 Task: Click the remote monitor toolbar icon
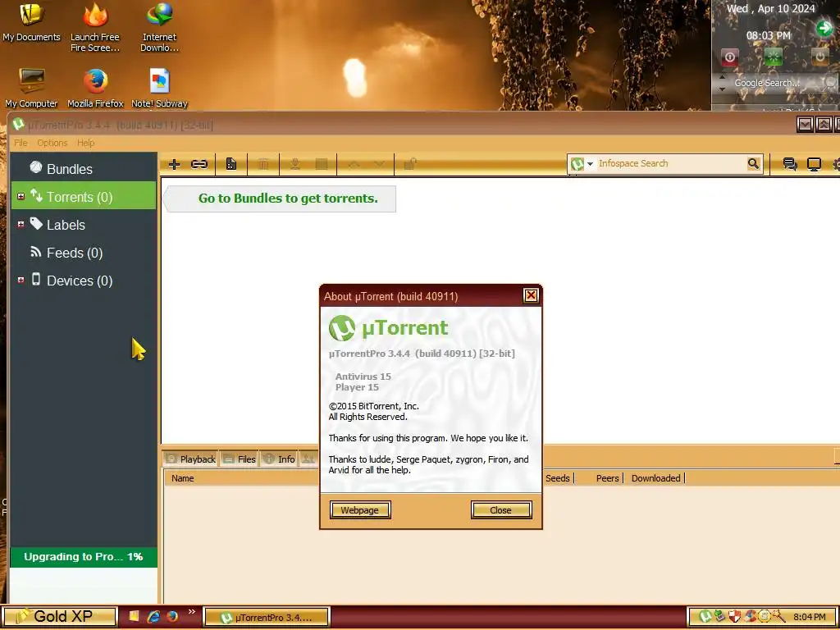tap(814, 164)
